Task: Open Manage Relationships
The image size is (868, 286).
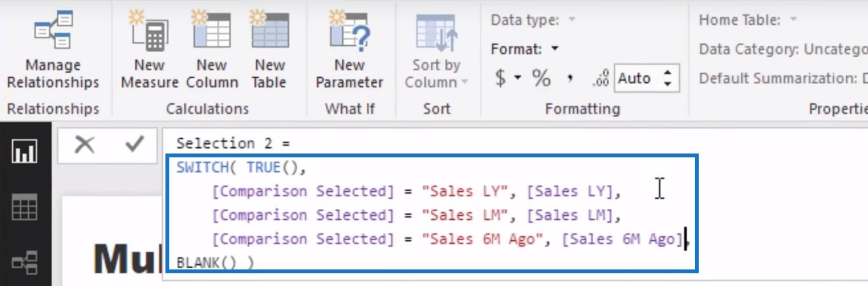Action: tap(53, 50)
